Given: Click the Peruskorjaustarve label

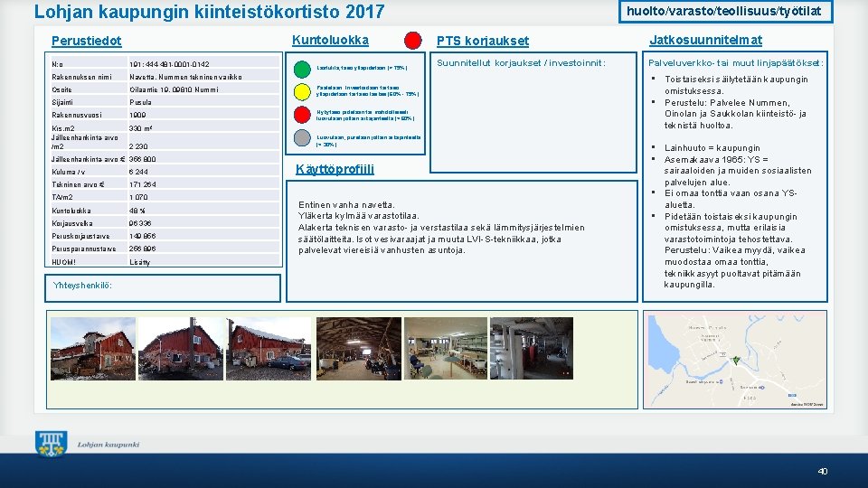Looking at the screenshot, I should click(x=80, y=236).
